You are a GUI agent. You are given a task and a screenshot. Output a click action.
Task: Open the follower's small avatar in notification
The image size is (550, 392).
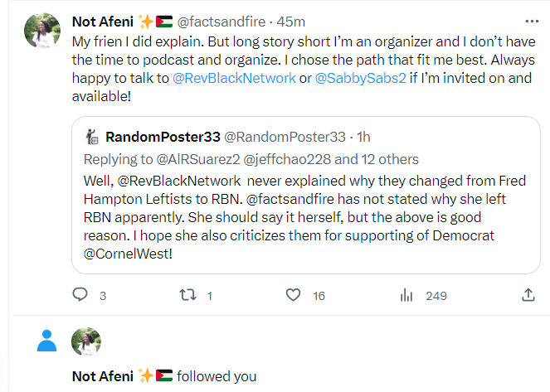[86, 341]
